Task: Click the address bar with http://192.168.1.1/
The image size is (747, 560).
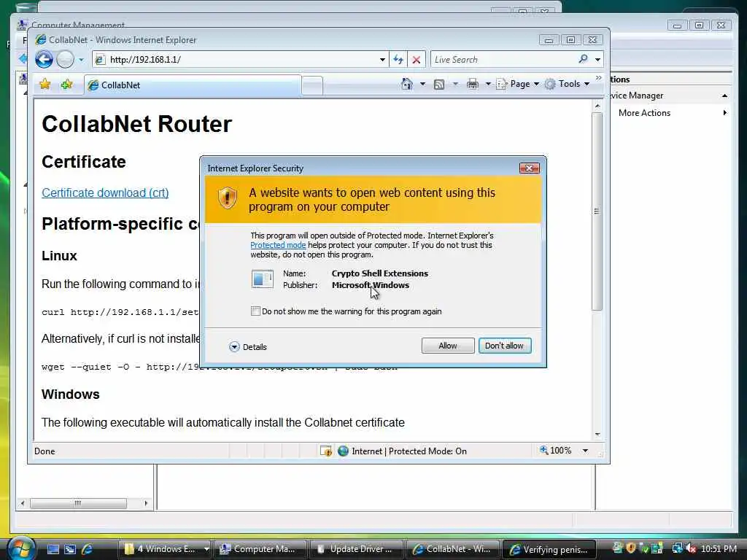Action: [x=239, y=60]
